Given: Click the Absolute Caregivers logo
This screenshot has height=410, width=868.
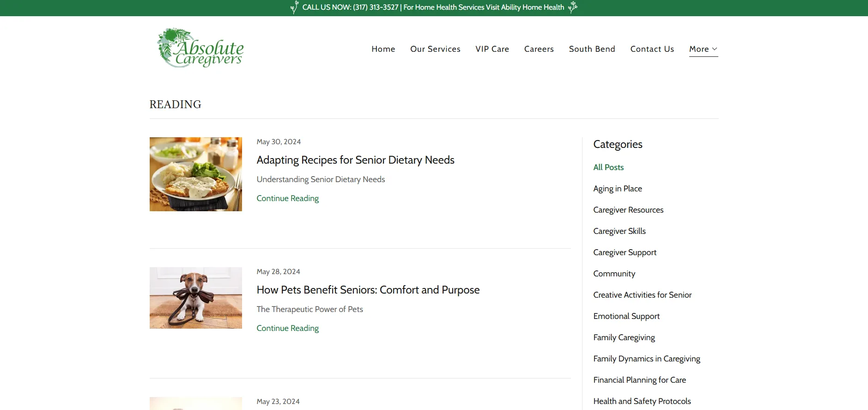Looking at the screenshot, I should (x=200, y=48).
